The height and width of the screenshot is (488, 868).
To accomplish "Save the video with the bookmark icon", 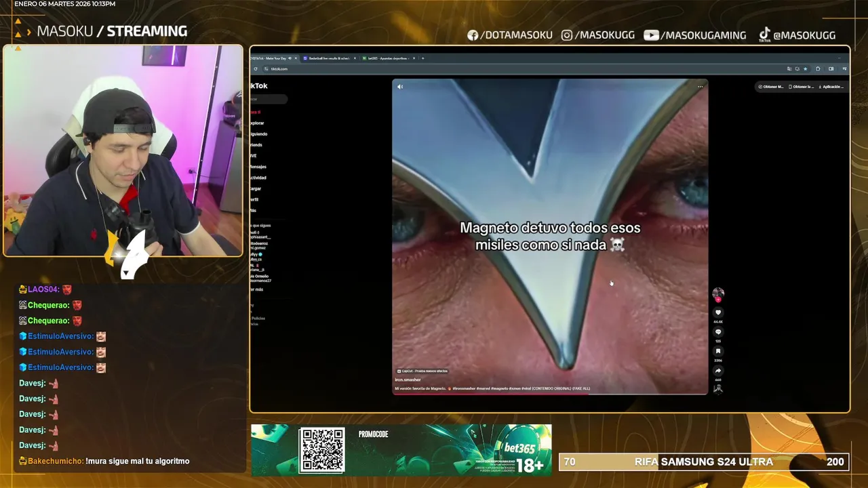I will click(718, 351).
